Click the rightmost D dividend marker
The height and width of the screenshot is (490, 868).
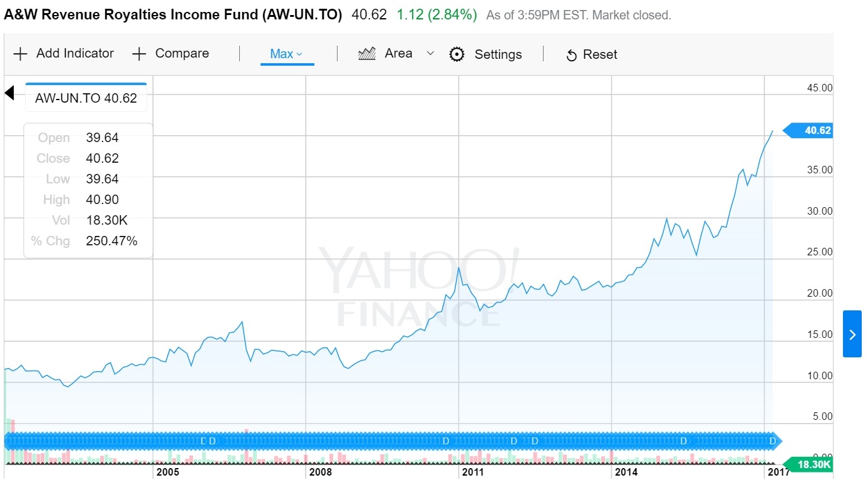pos(772,441)
